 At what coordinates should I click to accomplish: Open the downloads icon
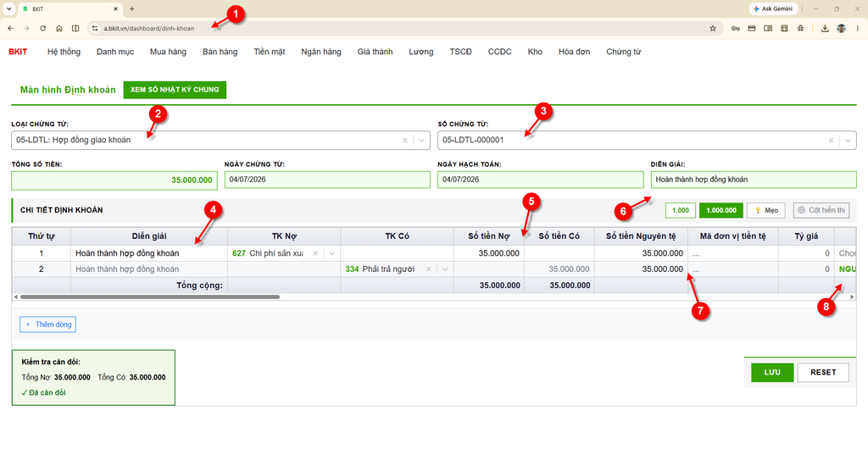(x=825, y=28)
